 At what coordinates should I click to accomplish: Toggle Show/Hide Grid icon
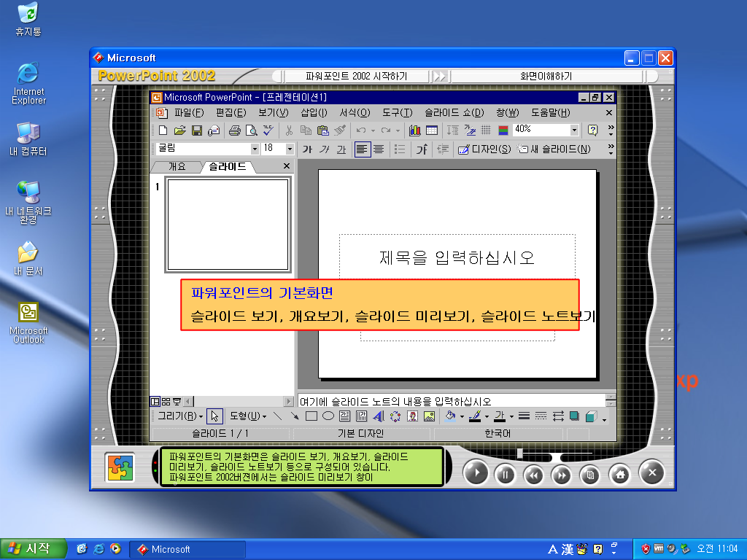click(x=486, y=130)
